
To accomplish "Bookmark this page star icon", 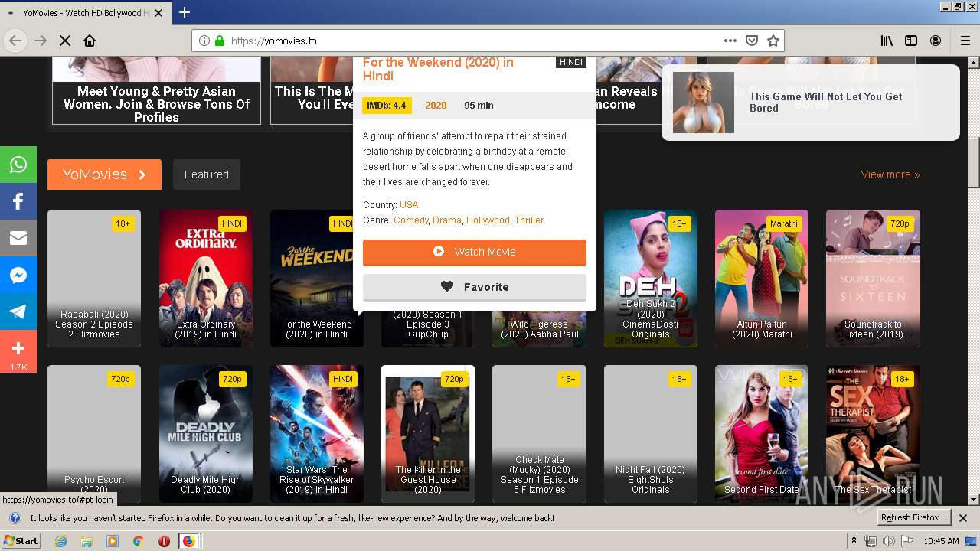I will 773,41.
